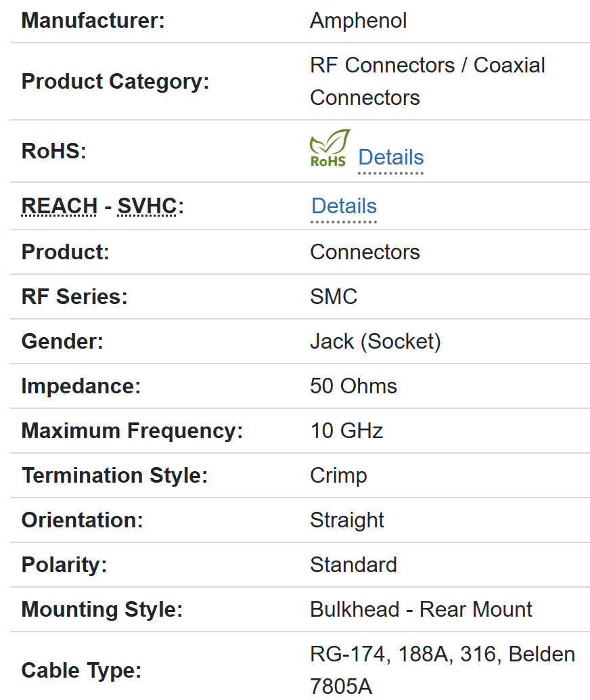The height and width of the screenshot is (700, 590).
Task: Click the Mounting Style row label
Action: 102,609
